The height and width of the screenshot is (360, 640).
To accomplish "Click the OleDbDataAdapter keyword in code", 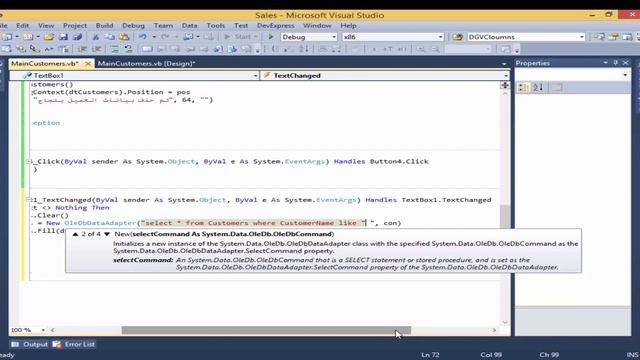I will click(x=100, y=223).
